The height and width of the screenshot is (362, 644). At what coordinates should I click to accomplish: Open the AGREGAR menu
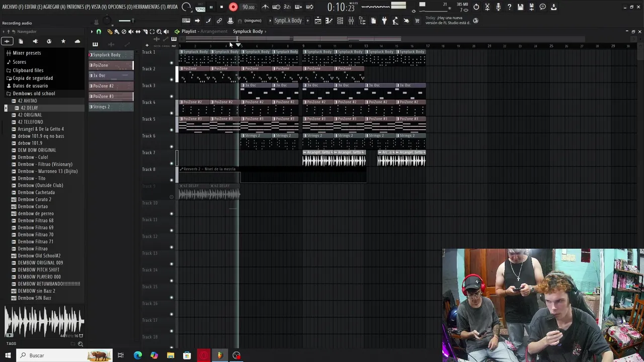pyautogui.click(x=54, y=7)
